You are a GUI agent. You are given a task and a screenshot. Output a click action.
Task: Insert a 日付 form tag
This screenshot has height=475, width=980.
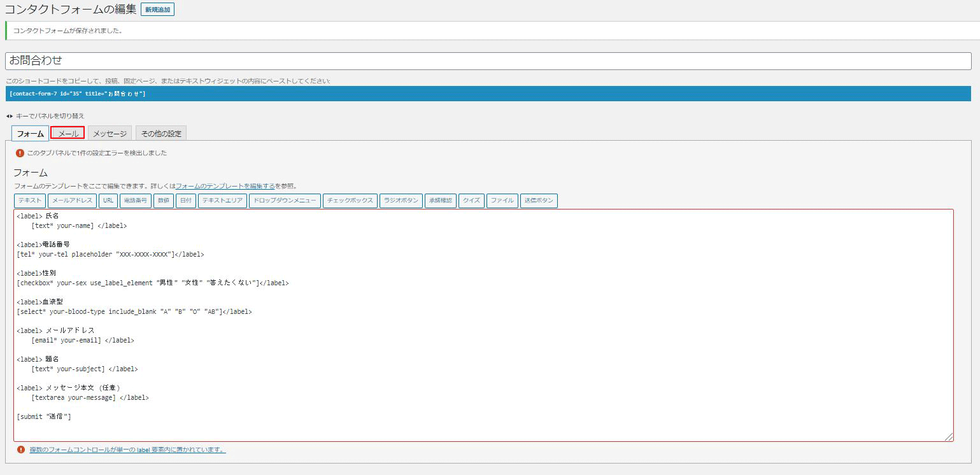(x=185, y=201)
